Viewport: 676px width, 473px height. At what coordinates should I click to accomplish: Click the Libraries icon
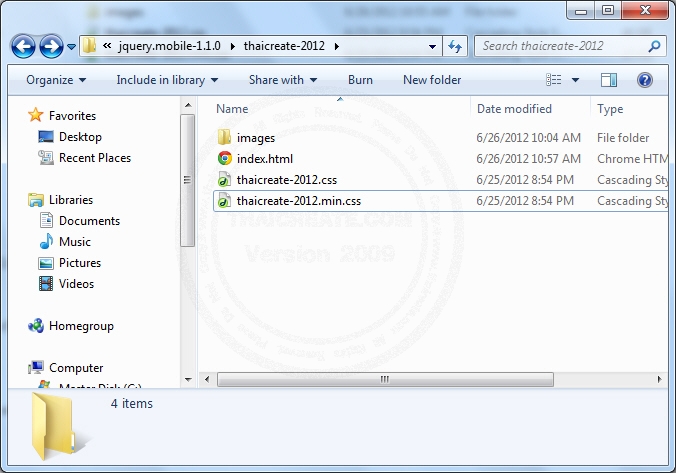pos(35,200)
